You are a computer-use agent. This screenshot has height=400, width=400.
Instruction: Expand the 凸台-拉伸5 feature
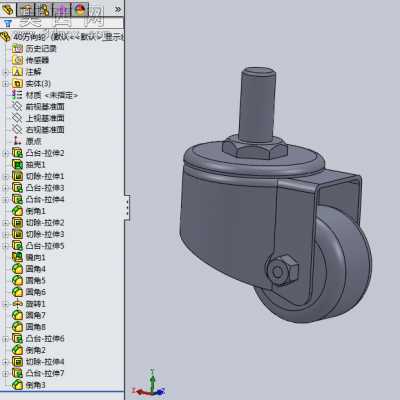point(5,246)
